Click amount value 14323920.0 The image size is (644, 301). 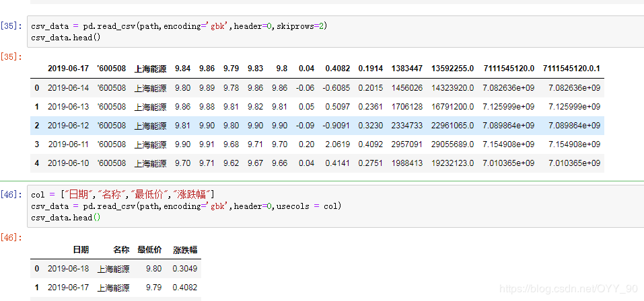[453, 88]
